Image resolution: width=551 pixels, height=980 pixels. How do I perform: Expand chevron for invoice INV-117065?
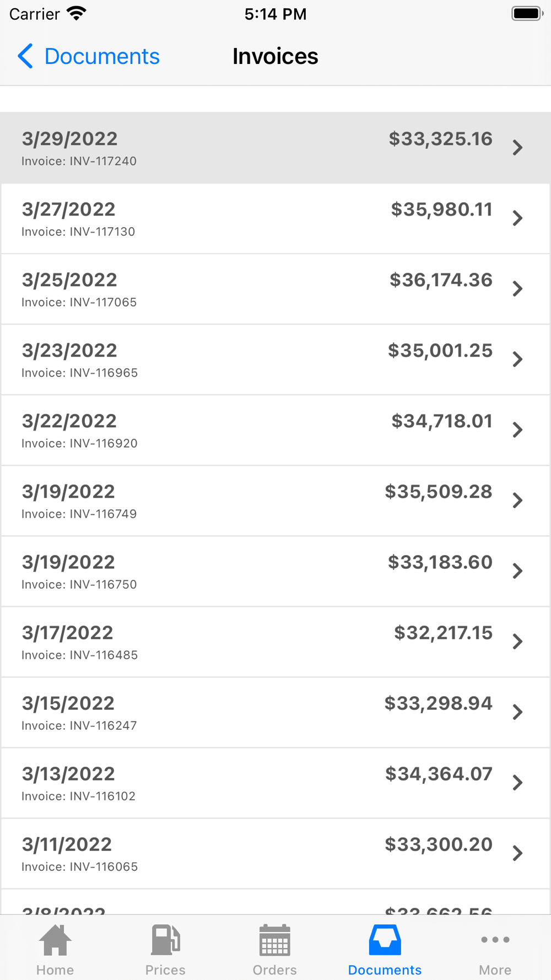click(x=517, y=289)
